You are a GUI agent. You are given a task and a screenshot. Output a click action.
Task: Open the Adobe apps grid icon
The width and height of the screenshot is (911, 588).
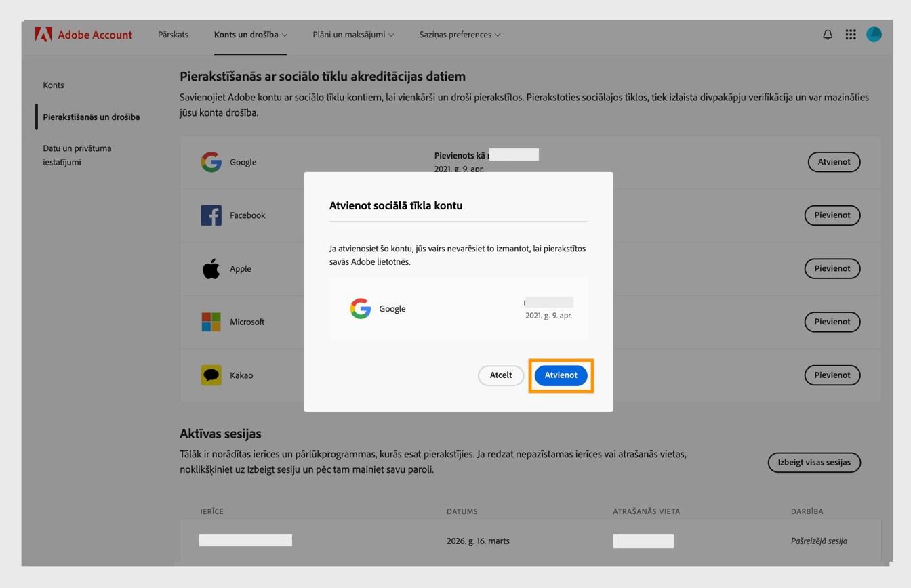point(851,34)
